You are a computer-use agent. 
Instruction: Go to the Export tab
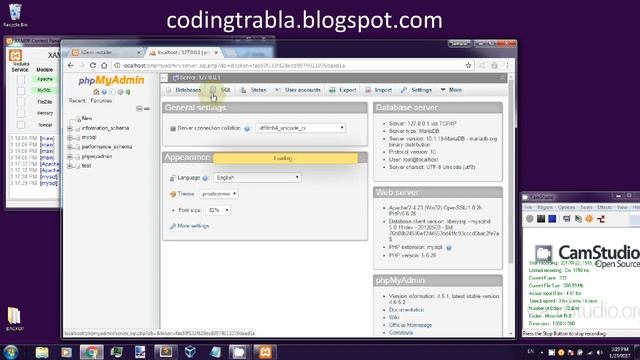pyautogui.click(x=343, y=90)
